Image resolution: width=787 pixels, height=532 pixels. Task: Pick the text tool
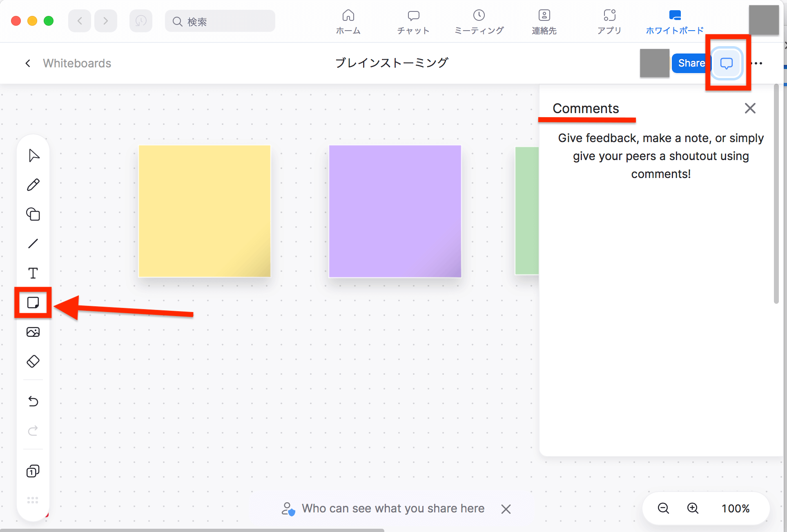(33, 273)
